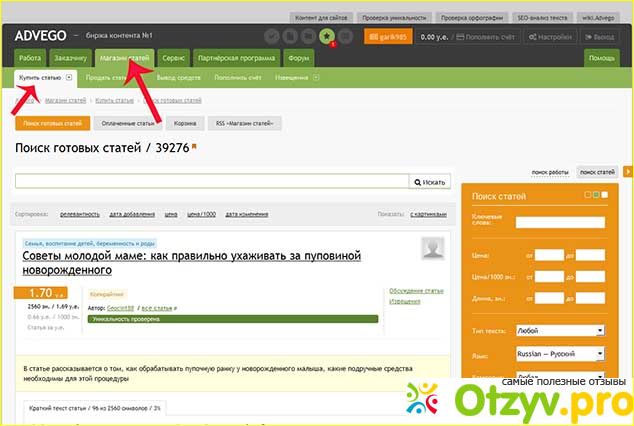The image size is (634, 426).
Task: Click the Оплаченные статьи button
Action: pyautogui.click(x=128, y=123)
